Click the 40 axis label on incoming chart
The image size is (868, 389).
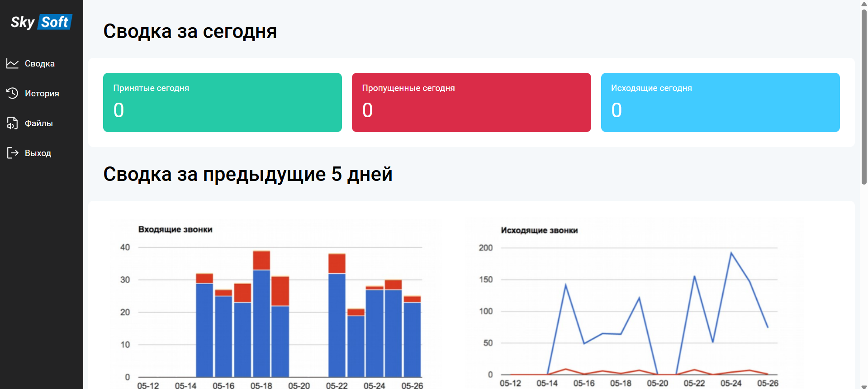tap(125, 247)
